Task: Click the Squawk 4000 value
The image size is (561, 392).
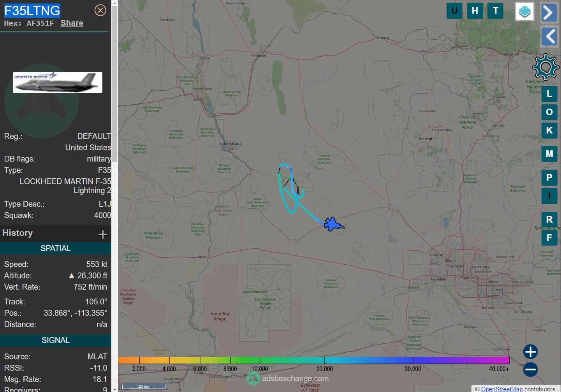Action: tap(102, 215)
